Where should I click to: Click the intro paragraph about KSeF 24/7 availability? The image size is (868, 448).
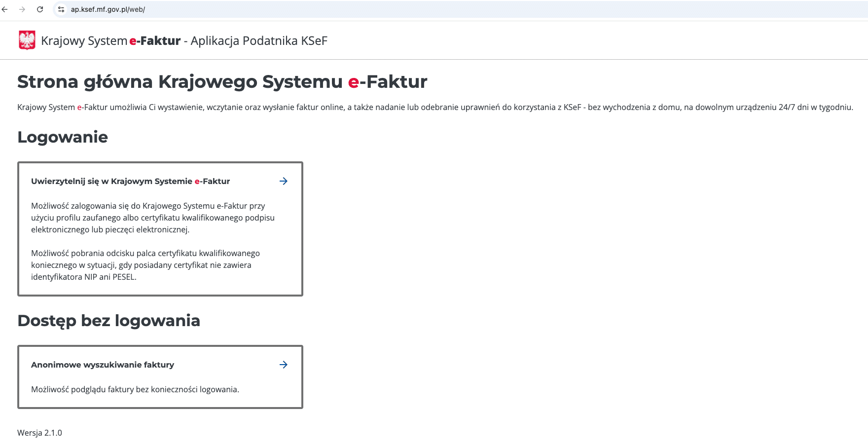tap(434, 107)
